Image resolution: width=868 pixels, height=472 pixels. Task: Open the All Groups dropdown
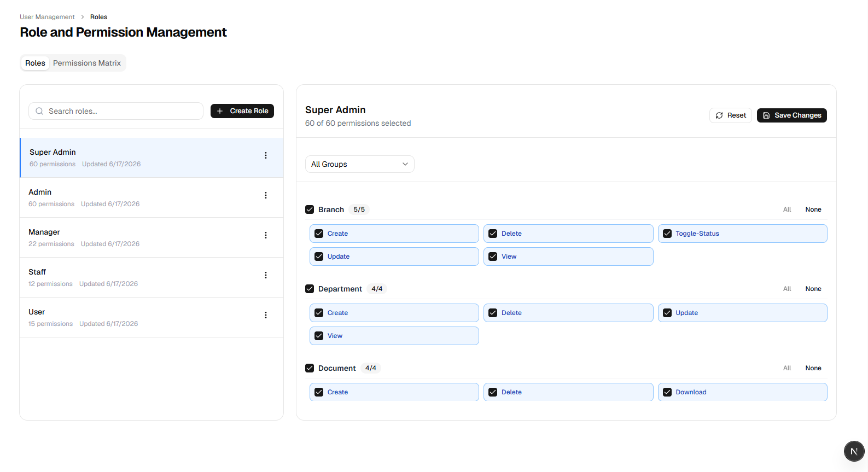[359, 164]
